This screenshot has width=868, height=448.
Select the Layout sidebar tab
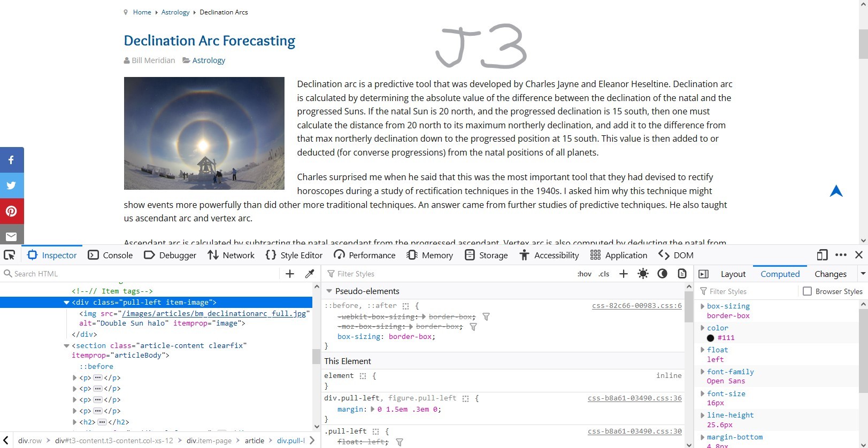pyautogui.click(x=733, y=274)
